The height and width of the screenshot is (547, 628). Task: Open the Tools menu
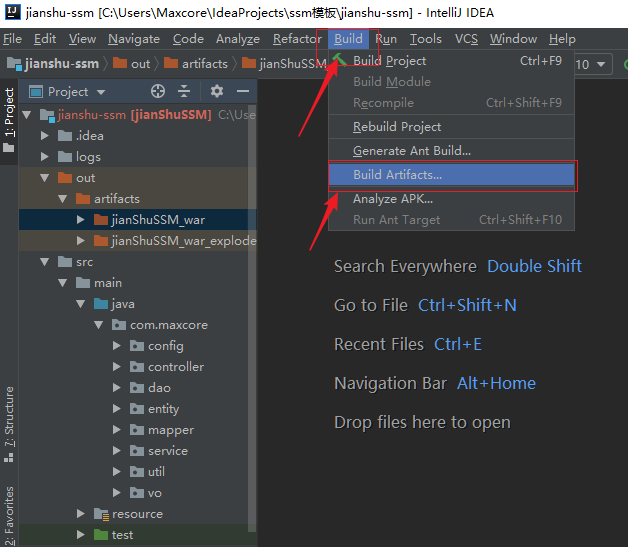pyautogui.click(x=426, y=39)
